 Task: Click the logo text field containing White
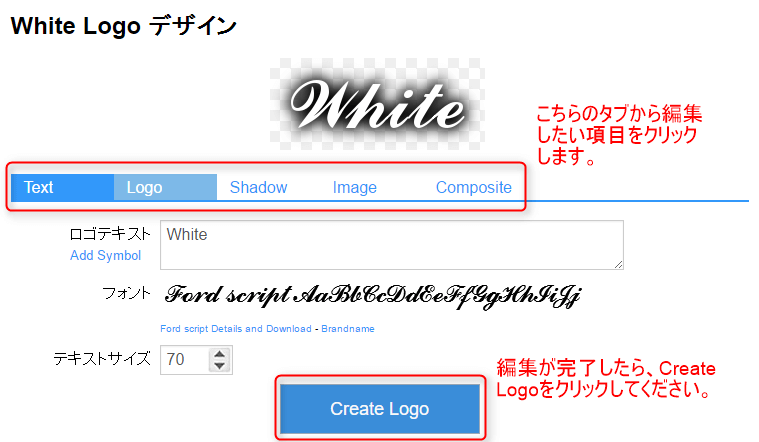(390, 244)
